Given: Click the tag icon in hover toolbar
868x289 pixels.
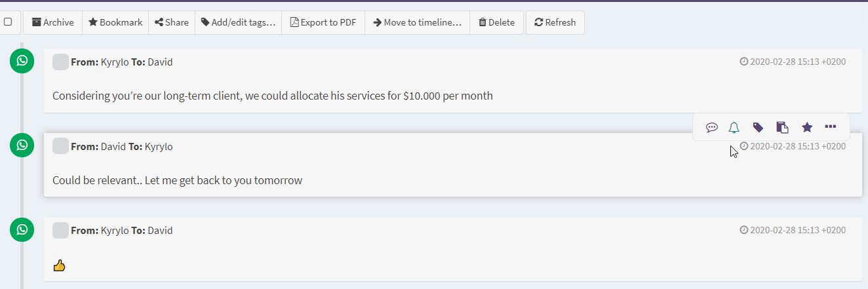Looking at the screenshot, I should point(758,127).
